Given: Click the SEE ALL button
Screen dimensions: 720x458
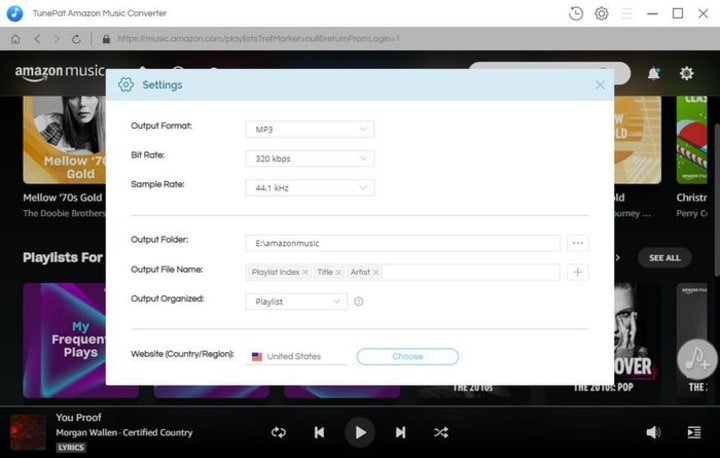Looking at the screenshot, I should (x=664, y=258).
